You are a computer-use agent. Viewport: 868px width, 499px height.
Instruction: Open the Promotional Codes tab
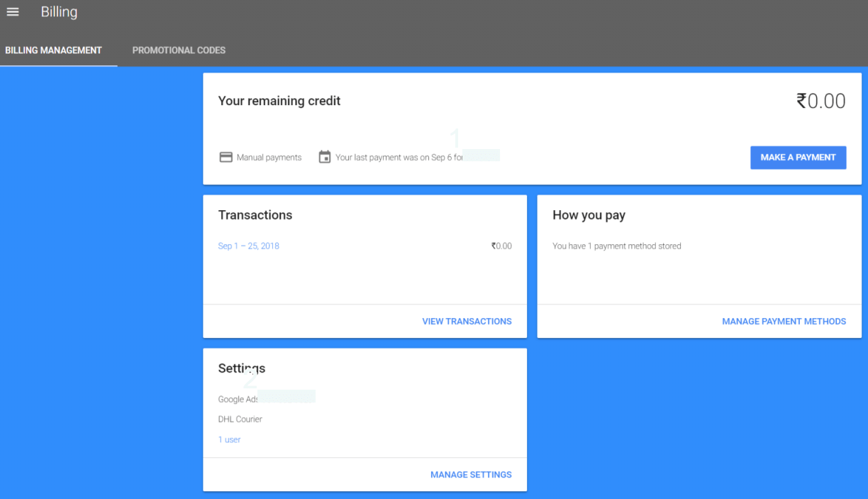pyautogui.click(x=179, y=50)
